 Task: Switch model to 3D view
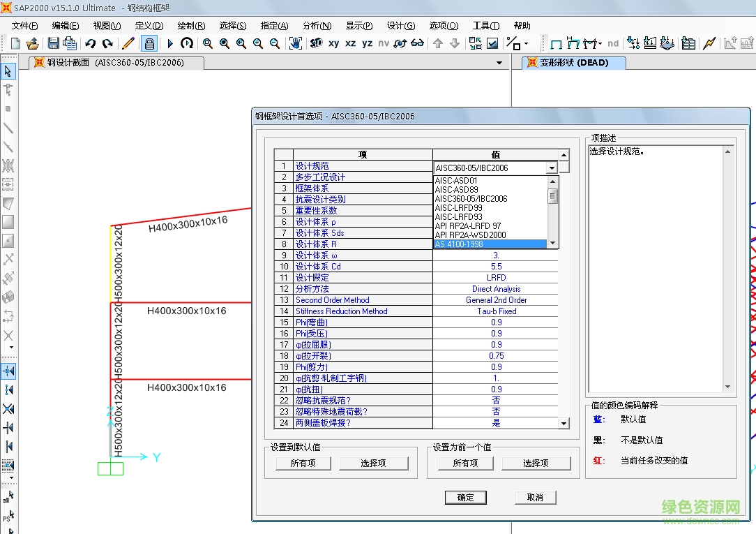(x=316, y=43)
